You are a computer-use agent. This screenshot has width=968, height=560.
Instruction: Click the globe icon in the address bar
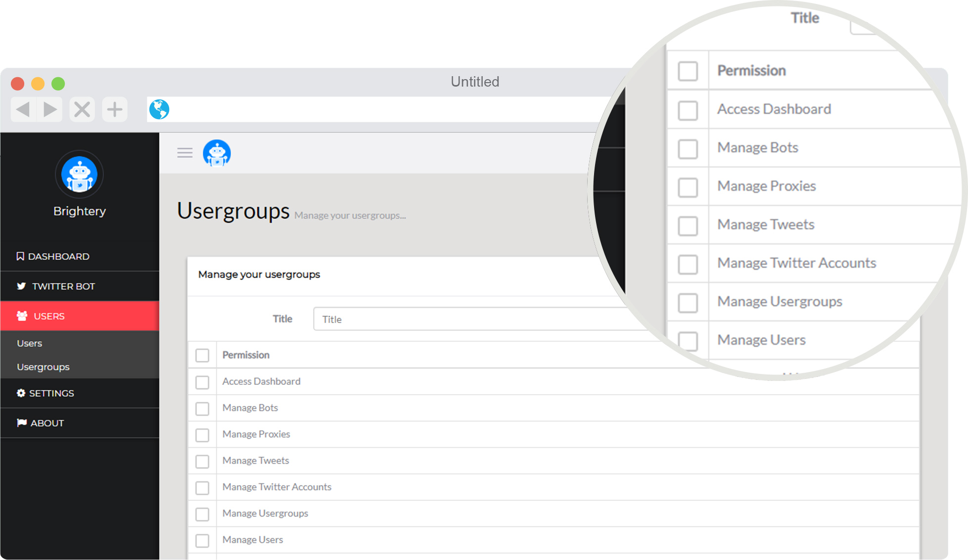coord(159,109)
